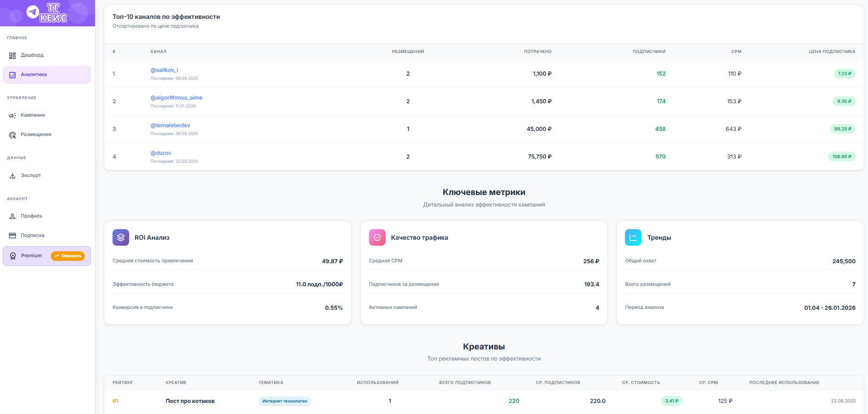Click the Аналитика chart icon in sidebar
Screen dimensions: 868x414
click(12, 75)
